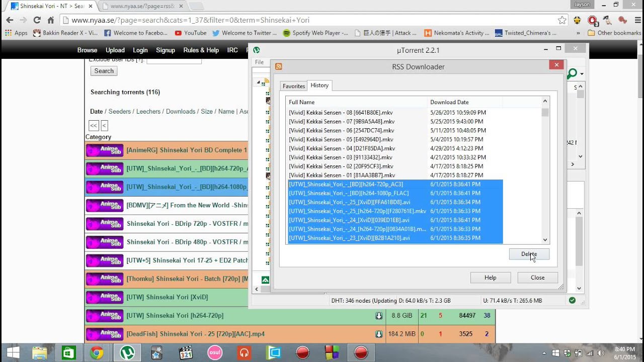
Task: Expand the bookmarks bar overflow chevron
Action: [578, 33]
